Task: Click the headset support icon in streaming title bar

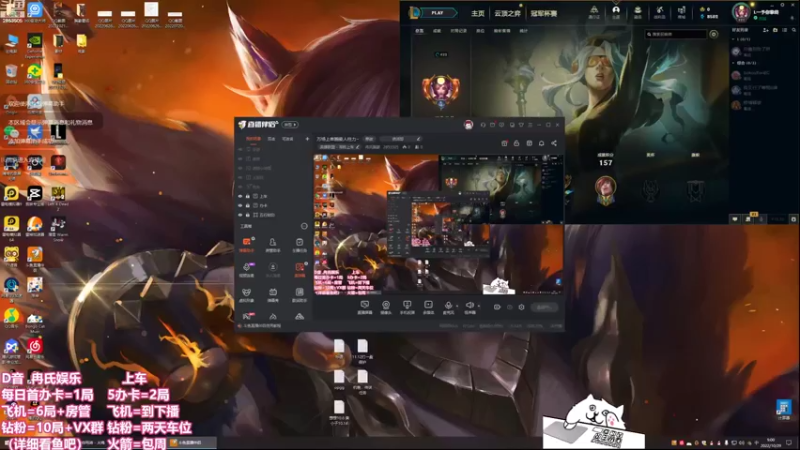Action: click(483, 124)
